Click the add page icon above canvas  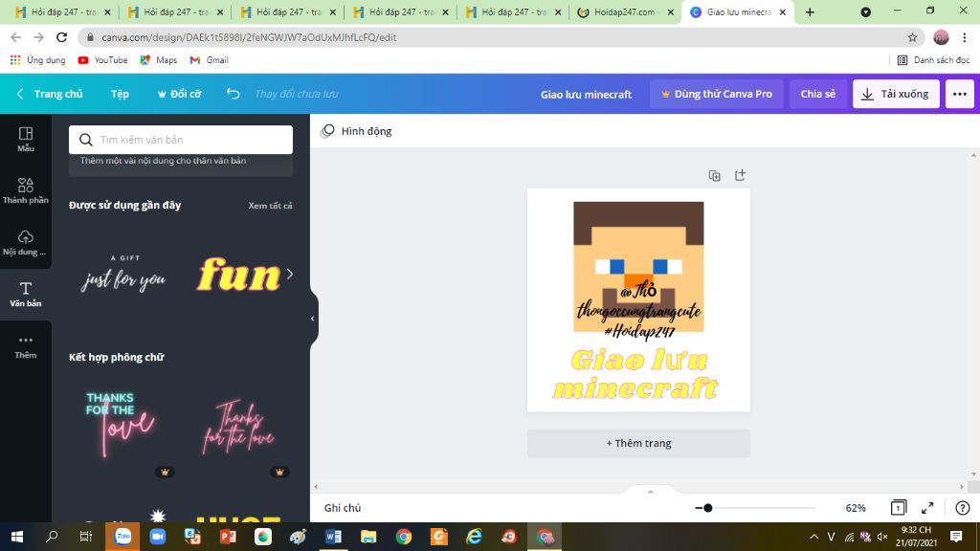click(x=740, y=176)
